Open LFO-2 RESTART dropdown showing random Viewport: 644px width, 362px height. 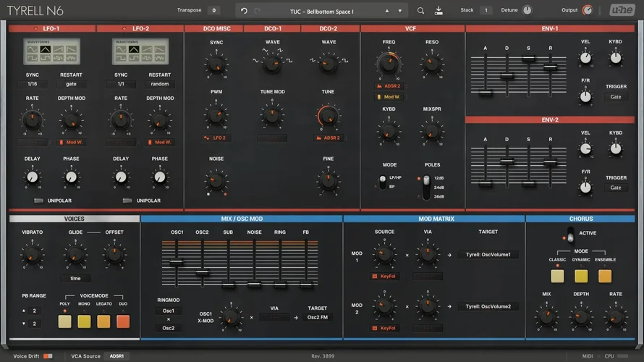pyautogui.click(x=160, y=84)
